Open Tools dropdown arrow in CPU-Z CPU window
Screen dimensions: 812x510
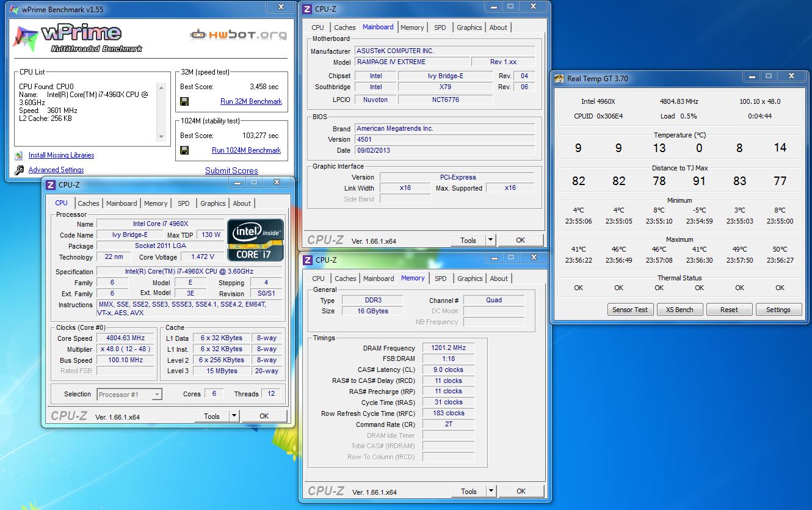pyautogui.click(x=234, y=417)
